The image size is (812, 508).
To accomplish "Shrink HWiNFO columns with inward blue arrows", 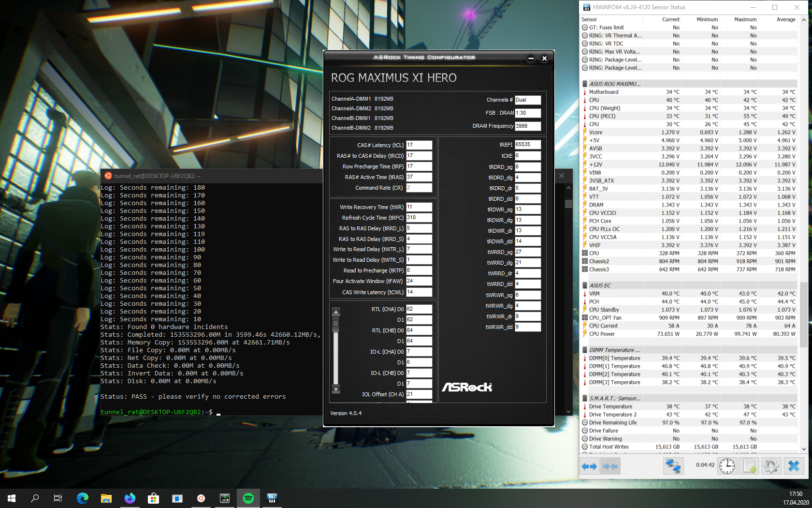I will coord(610,466).
